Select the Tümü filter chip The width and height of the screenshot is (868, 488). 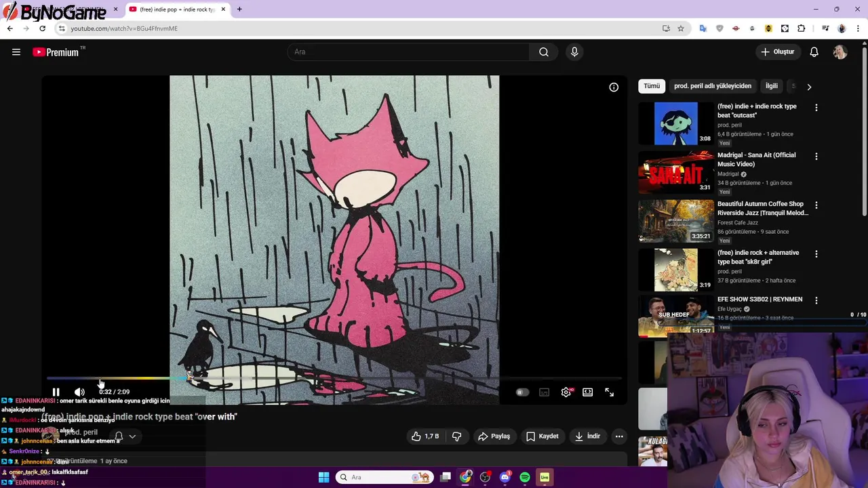652,86
